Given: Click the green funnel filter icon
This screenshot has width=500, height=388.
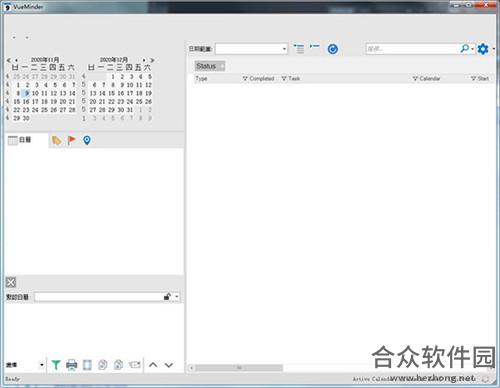Looking at the screenshot, I should (x=56, y=365).
